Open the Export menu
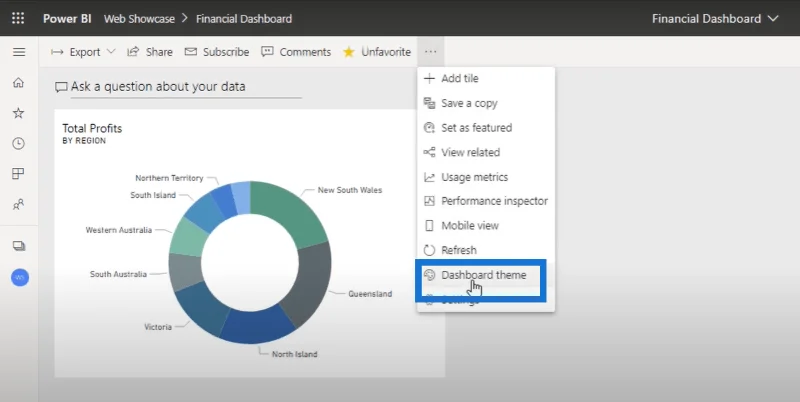This screenshot has height=402, width=800. [x=84, y=52]
